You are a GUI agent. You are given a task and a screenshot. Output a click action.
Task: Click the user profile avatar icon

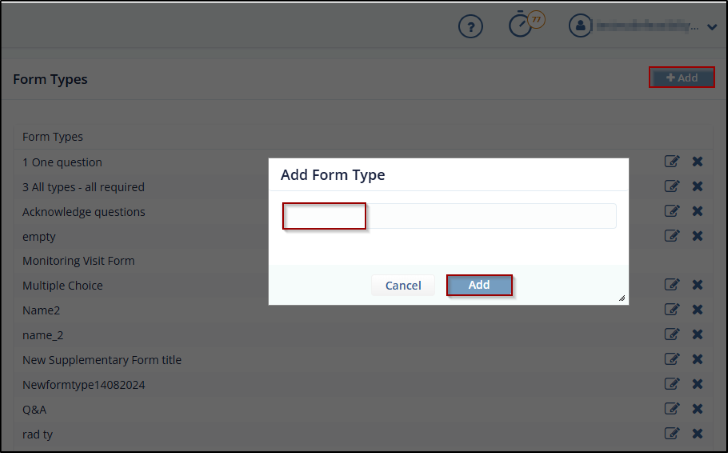pyautogui.click(x=580, y=27)
